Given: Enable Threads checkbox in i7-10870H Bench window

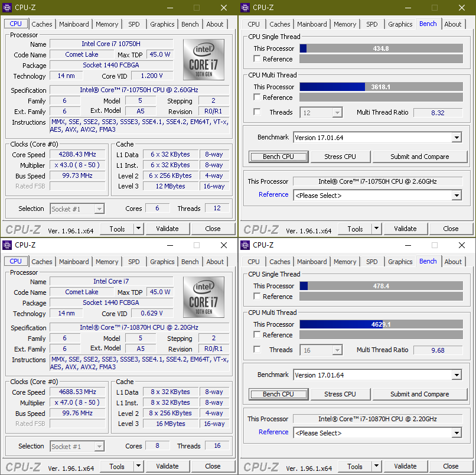Looking at the screenshot, I should click(257, 350).
